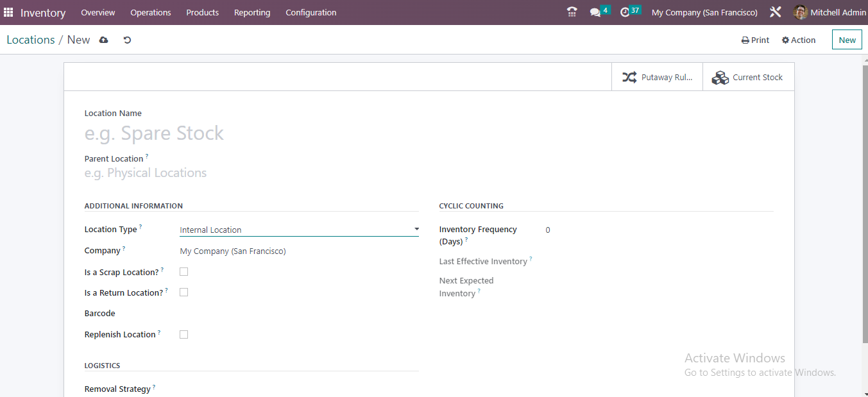Click the cloud save record icon
This screenshot has width=868, height=397.
coord(104,40)
